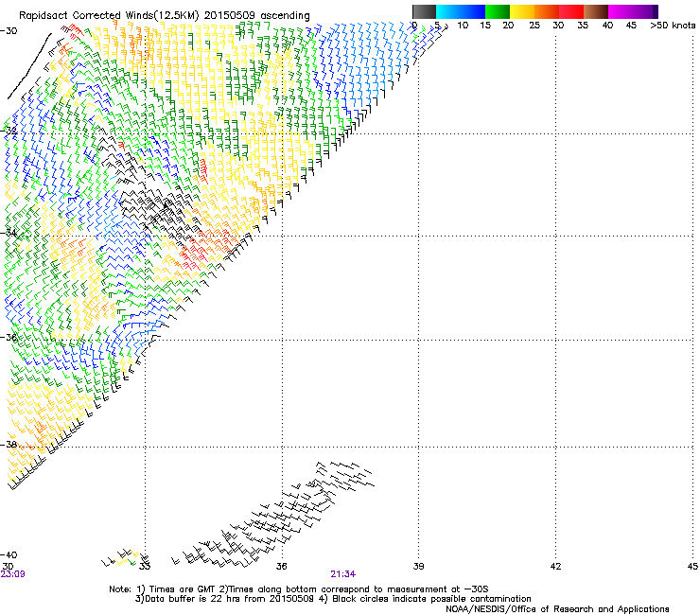Click the longitude label 36

(x=282, y=567)
